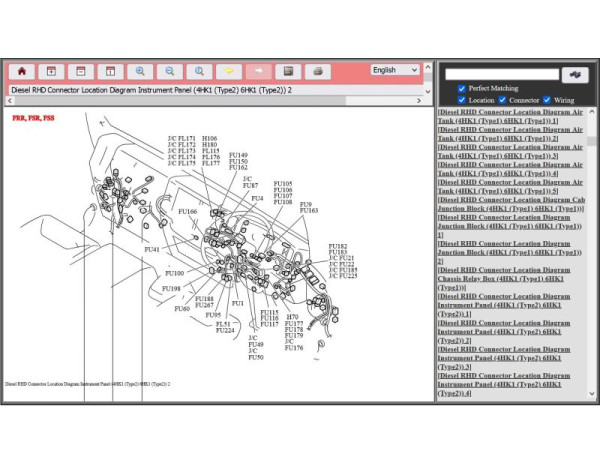Expand the diagram title dropdown list

pyautogui.click(x=427, y=90)
